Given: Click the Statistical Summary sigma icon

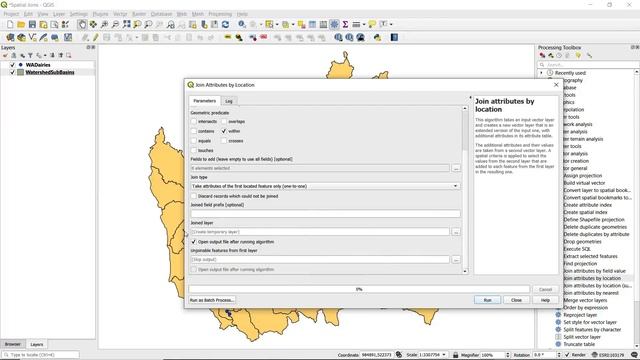Looking at the screenshot, I should coord(345,24).
